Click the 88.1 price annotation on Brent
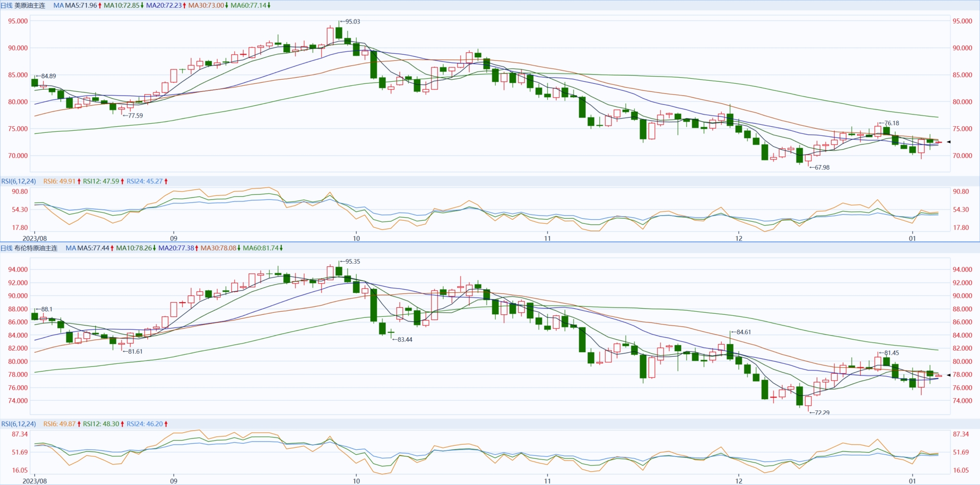Viewport: 980px width, 485px height. pyautogui.click(x=44, y=309)
